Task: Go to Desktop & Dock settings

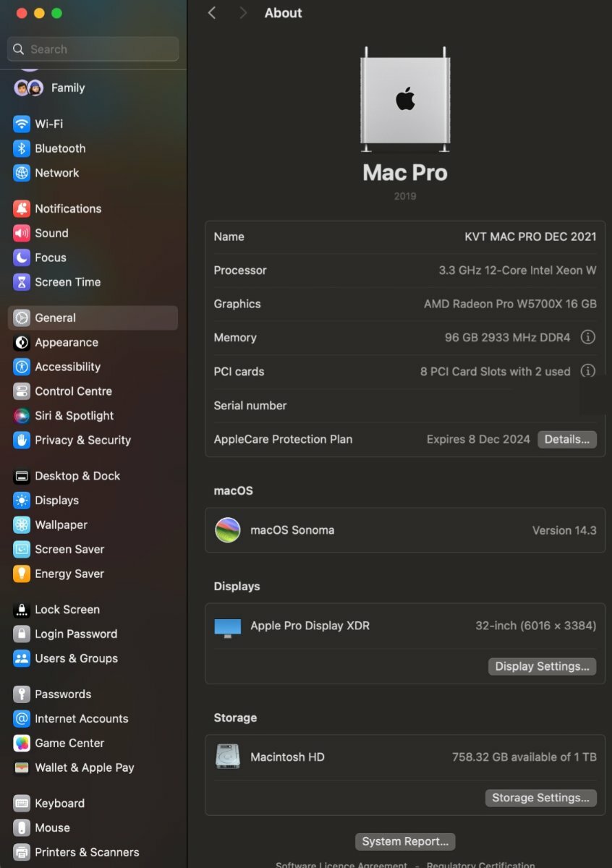Action: click(x=93, y=476)
